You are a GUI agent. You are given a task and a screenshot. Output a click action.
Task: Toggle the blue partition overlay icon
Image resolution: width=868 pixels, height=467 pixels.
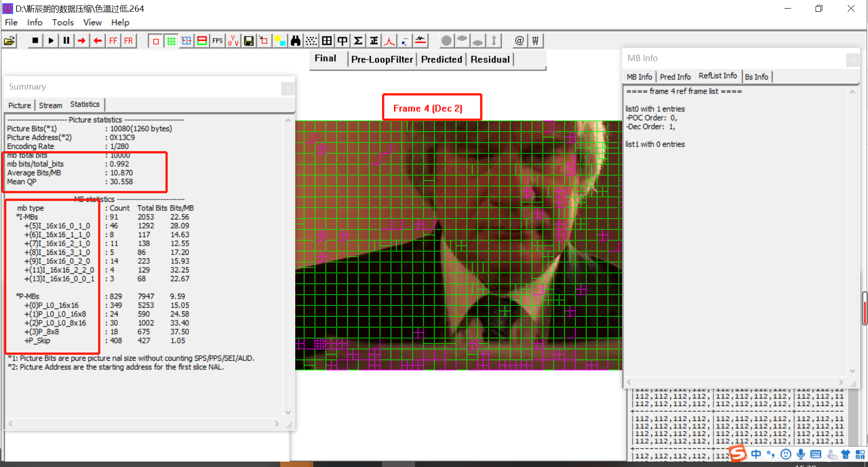[x=186, y=41]
